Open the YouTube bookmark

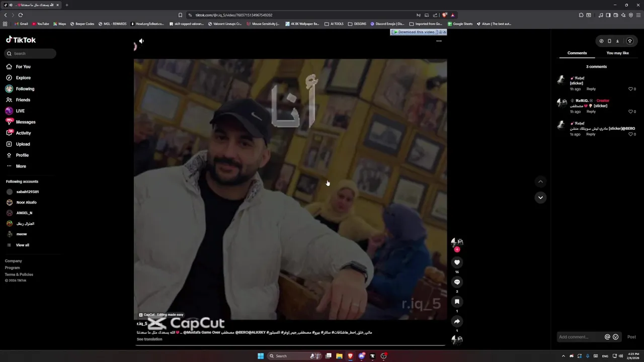pos(41,24)
